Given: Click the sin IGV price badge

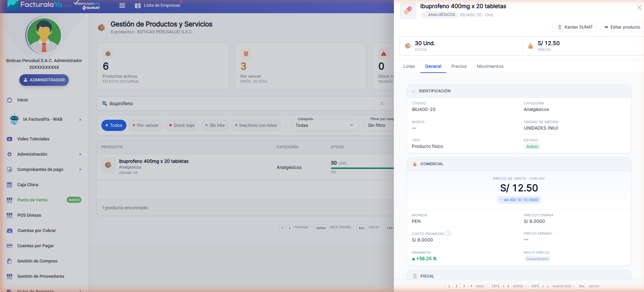Looking at the screenshot, I should 519,200.
